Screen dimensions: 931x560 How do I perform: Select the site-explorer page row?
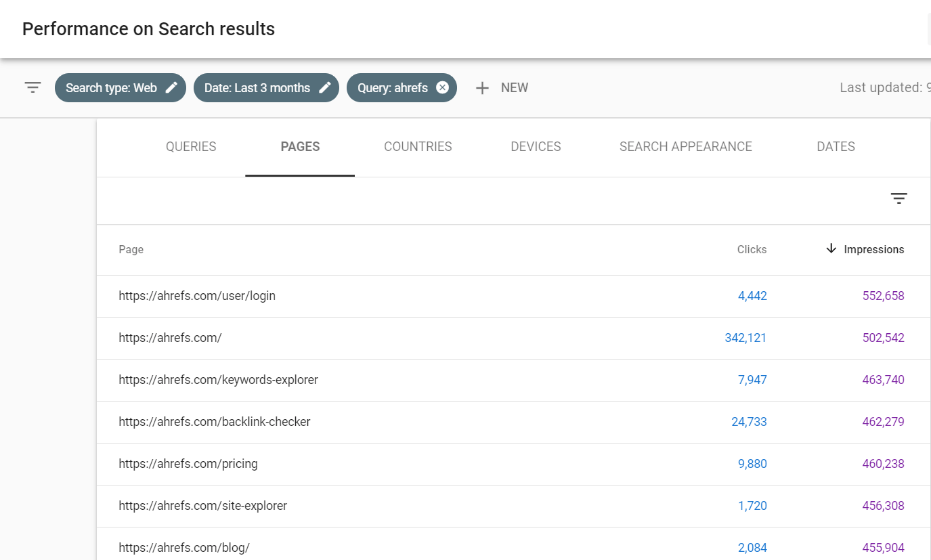pos(202,506)
